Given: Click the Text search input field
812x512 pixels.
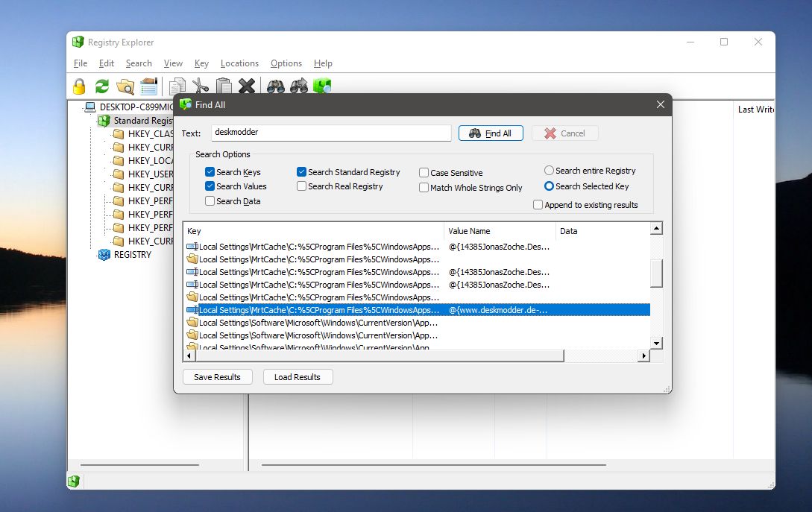Looking at the screenshot, I should 331,133.
